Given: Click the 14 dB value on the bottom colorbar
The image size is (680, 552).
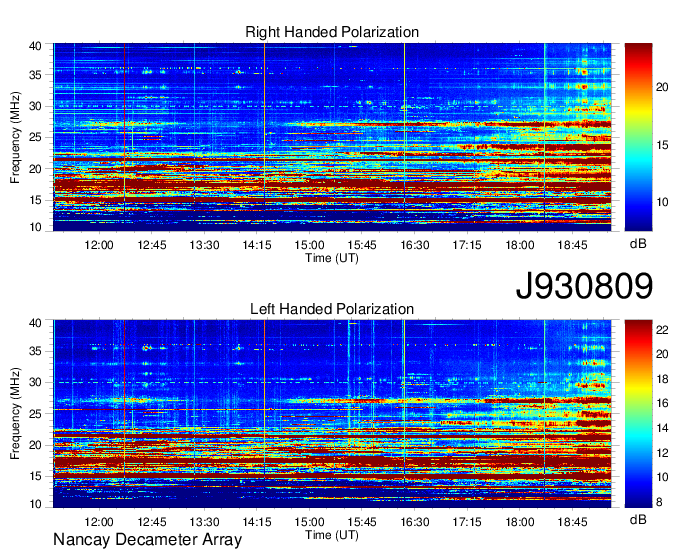Looking at the screenshot, I should tap(662, 428).
